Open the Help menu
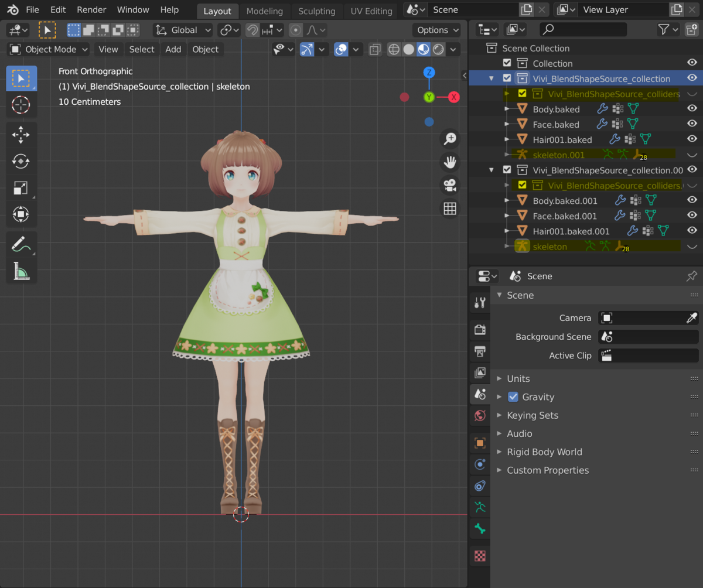 pos(169,10)
